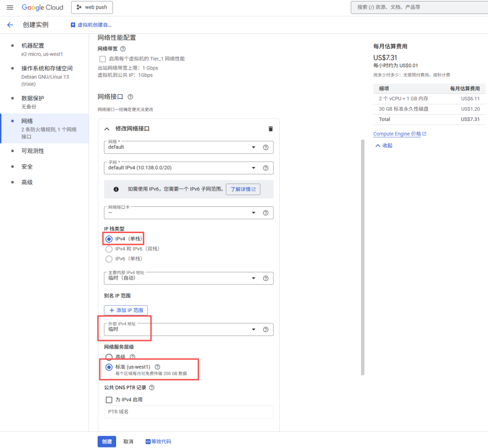Enable Tier_1 网络性能 checkbox
Screen dimensions: 488x448
(x=103, y=59)
